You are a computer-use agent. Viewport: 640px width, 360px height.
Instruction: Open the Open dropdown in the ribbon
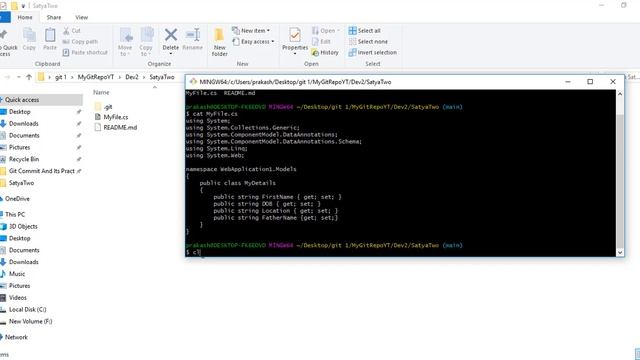click(x=326, y=31)
